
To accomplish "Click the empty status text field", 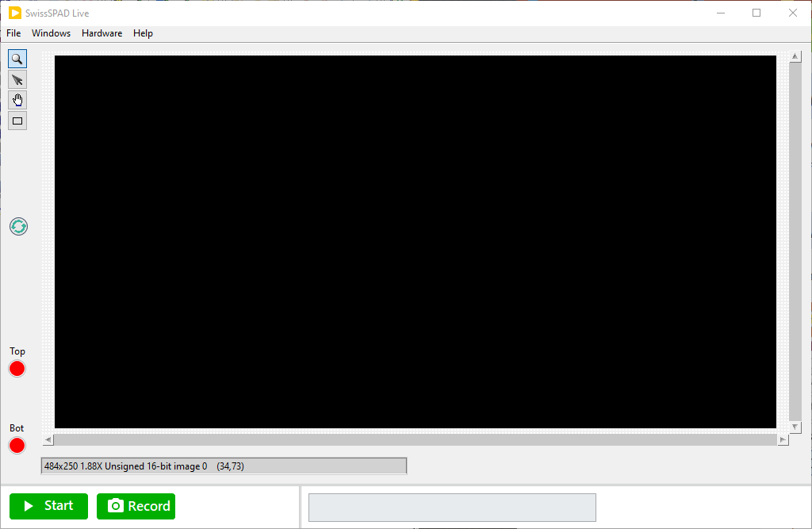I will click(x=452, y=508).
